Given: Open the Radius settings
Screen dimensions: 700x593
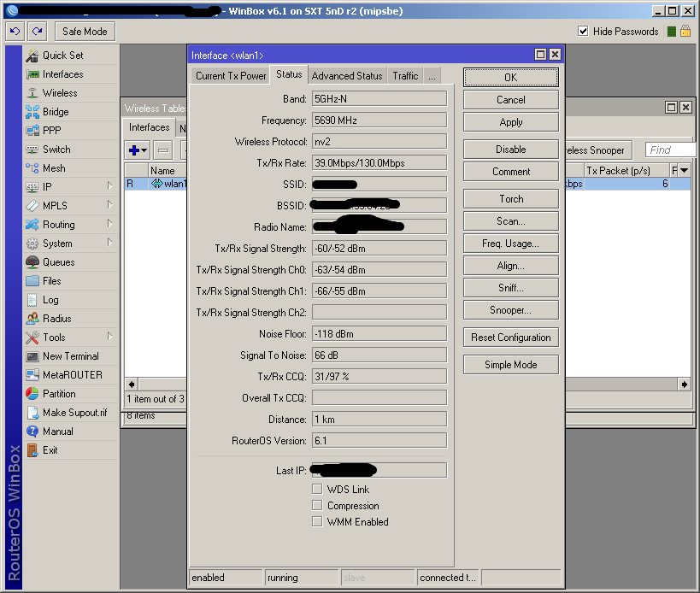Looking at the screenshot, I should (x=56, y=319).
